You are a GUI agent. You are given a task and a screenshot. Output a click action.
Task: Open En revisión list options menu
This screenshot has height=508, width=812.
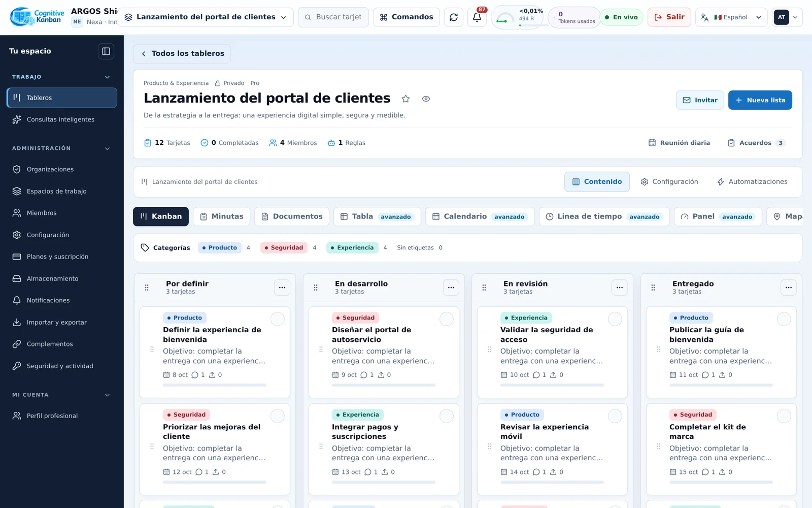620,288
